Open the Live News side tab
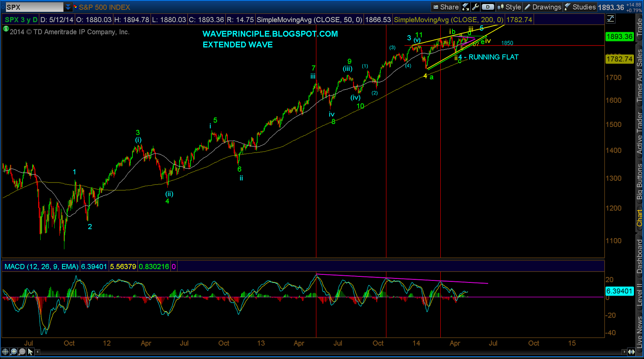This screenshot has height=359, width=644. [x=640, y=332]
